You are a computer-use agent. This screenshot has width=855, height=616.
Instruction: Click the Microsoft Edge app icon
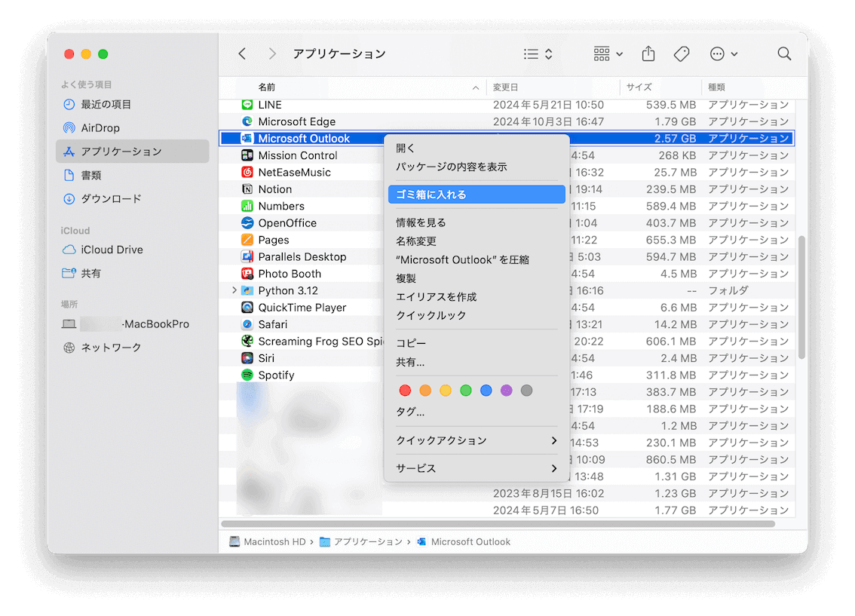coord(247,121)
